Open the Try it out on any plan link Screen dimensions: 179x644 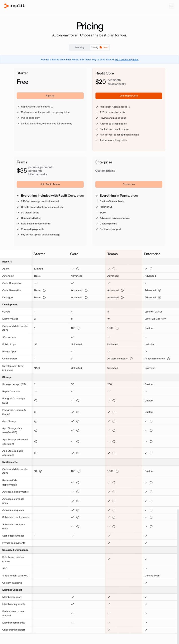click(126, 59)
